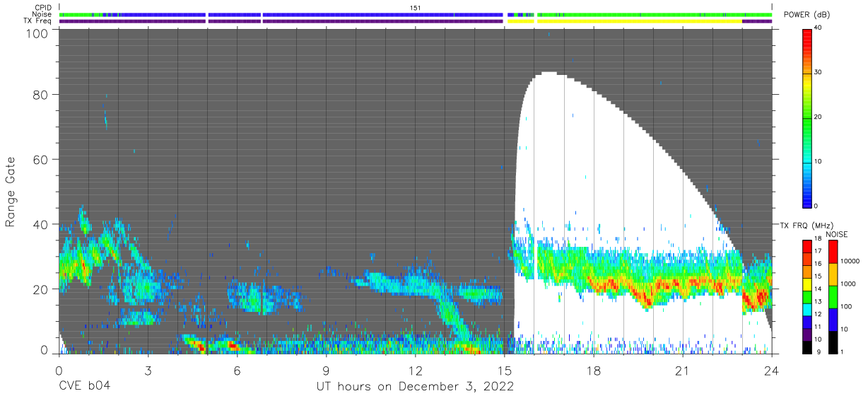Image resolution: width=868 pixels, height=401 pixels.
Task: Click UT hour tick label '12' on x-axis
Action: click(415, 370)
